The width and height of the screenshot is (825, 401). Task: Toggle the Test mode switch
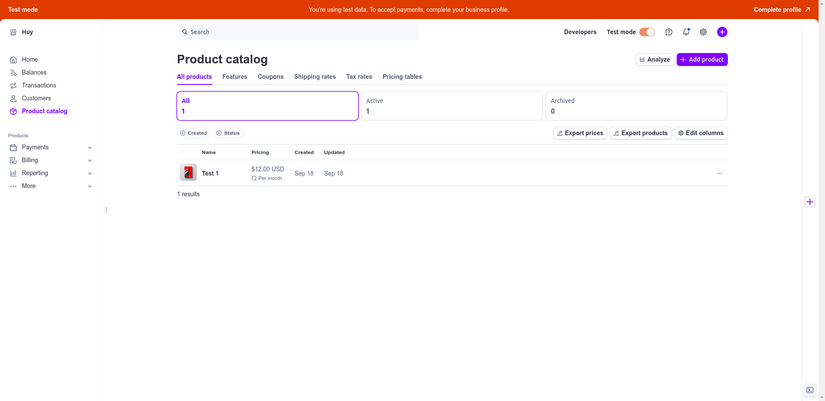(x=647, y=32)
